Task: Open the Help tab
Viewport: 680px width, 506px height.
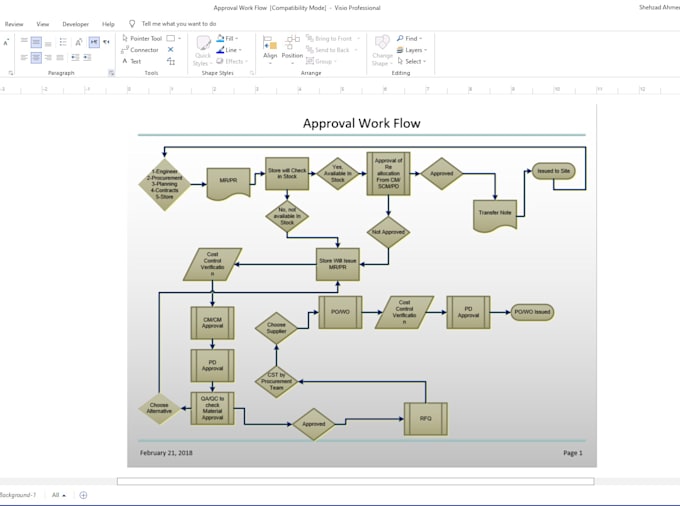Action: [x=108, y=24]
